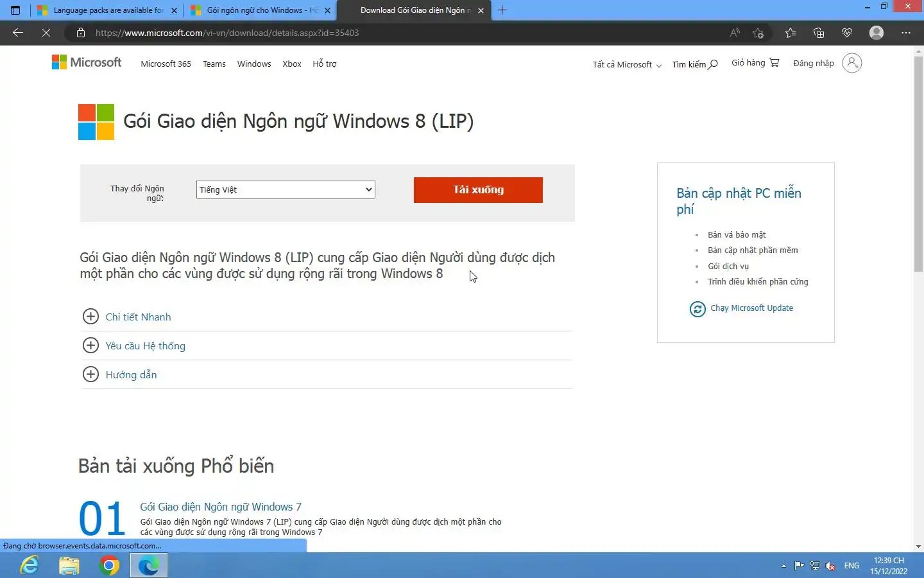924x578 pixels.
Task: Open the Collections icon
Action: click(x=819, y=33)
